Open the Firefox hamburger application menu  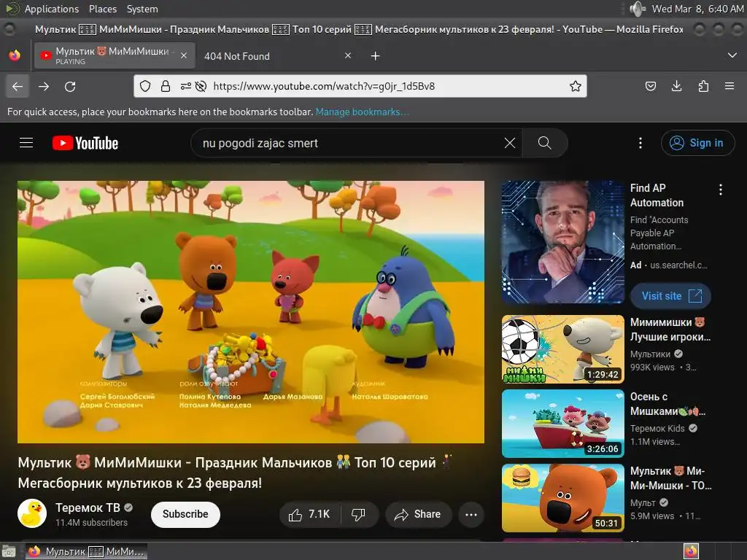pos(729,86)
